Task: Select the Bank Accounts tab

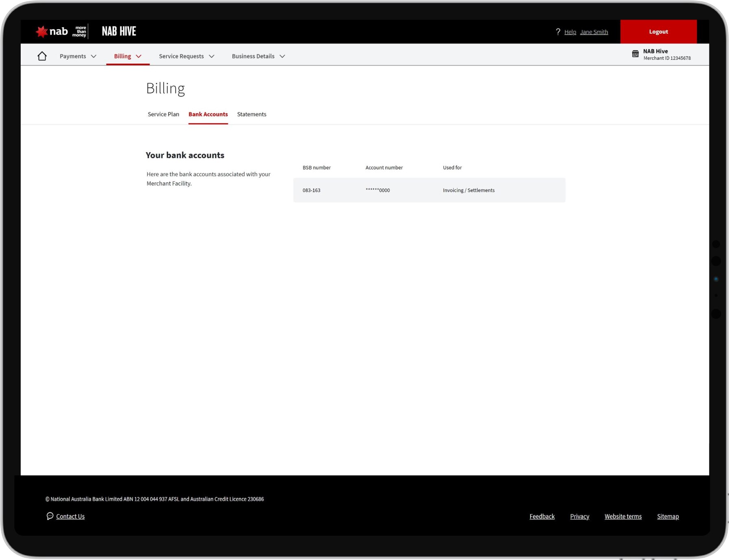Action: 208,114
